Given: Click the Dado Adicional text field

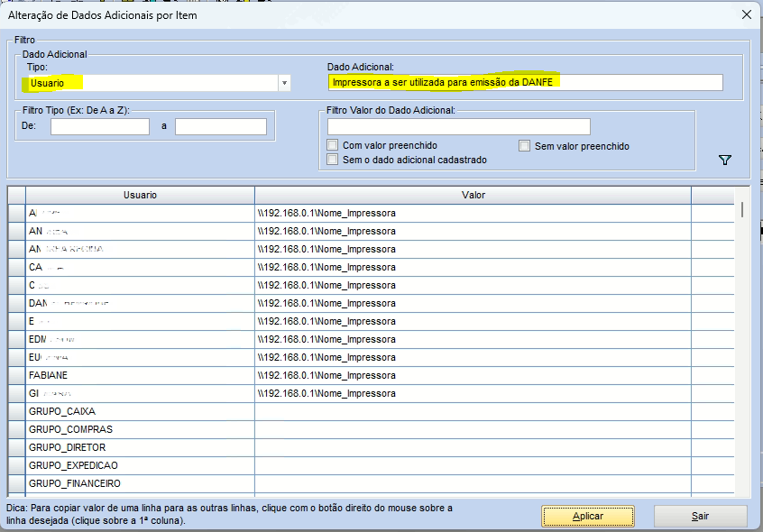Looking at the screenshot, I should (x=525, y=82).
